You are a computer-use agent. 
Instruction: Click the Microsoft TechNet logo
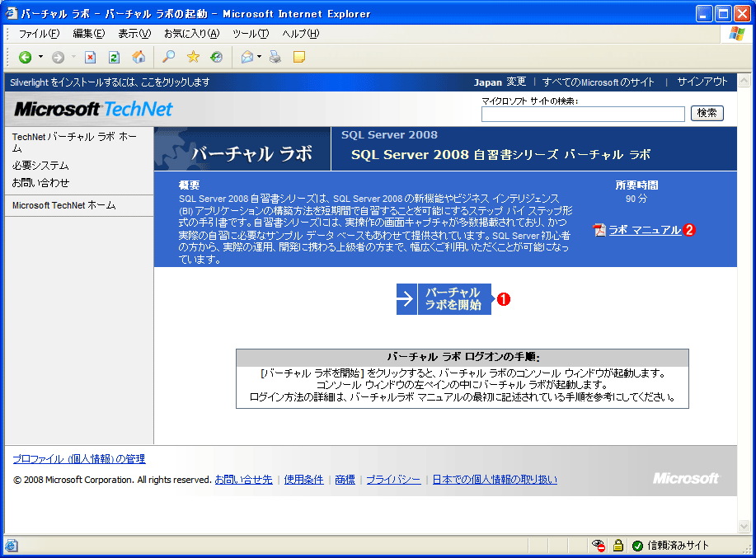(93, 110)
